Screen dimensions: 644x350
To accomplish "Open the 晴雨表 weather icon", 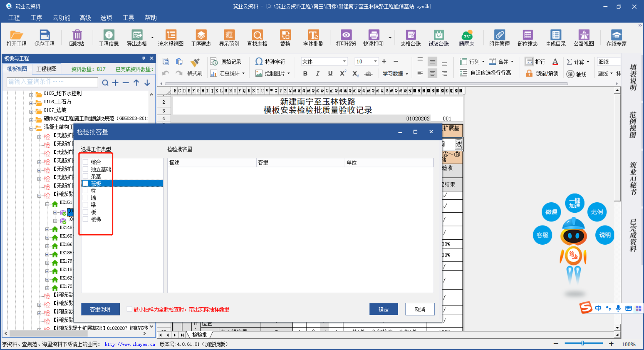I will 467,38.
